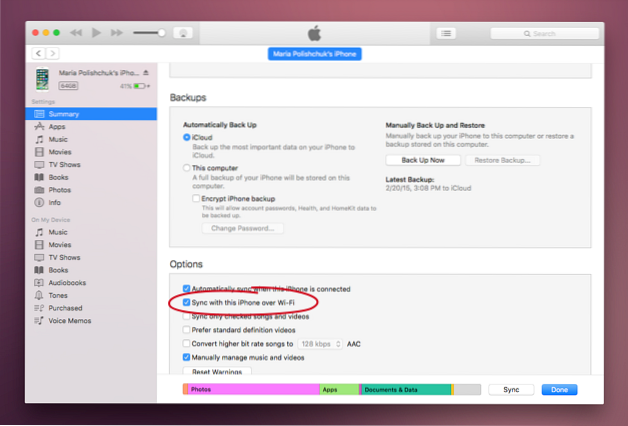Click the volume slider in the toolbar
This screenshot has height=426, width=628.
[x=148, y=33]
